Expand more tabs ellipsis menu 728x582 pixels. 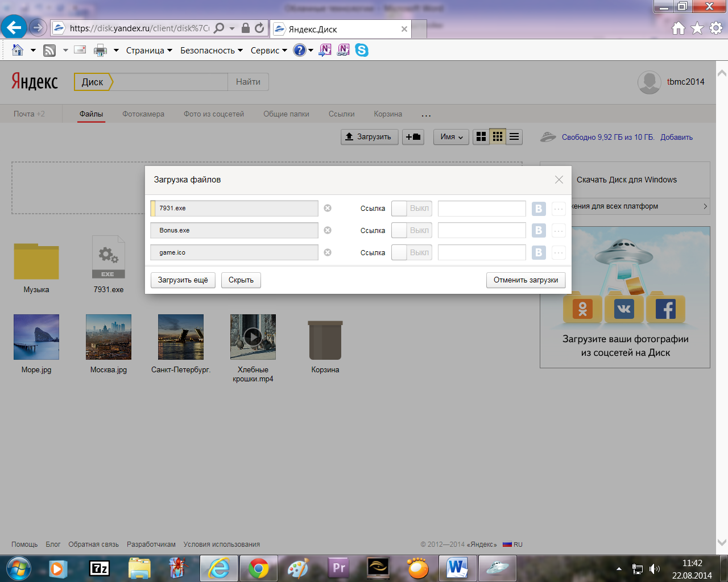click(x=426, y=115)
